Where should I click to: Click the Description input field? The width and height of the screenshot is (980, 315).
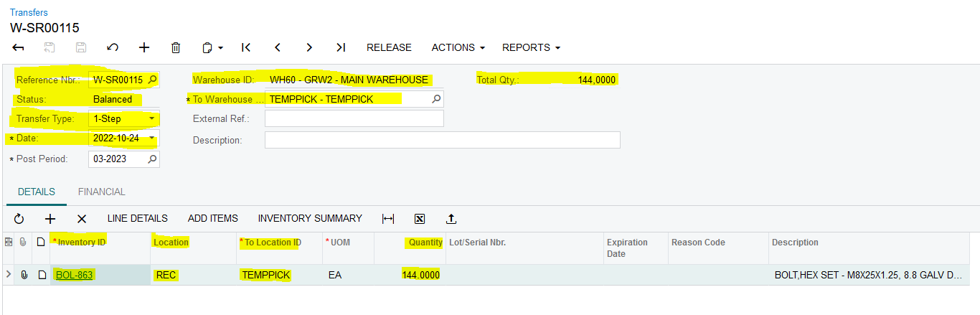[442, 140]
